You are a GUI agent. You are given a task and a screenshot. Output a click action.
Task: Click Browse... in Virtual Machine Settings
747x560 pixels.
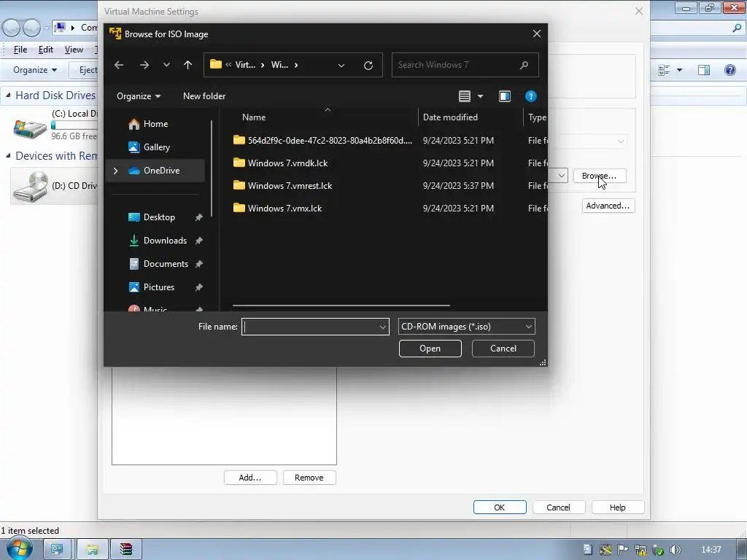(600, 176)
